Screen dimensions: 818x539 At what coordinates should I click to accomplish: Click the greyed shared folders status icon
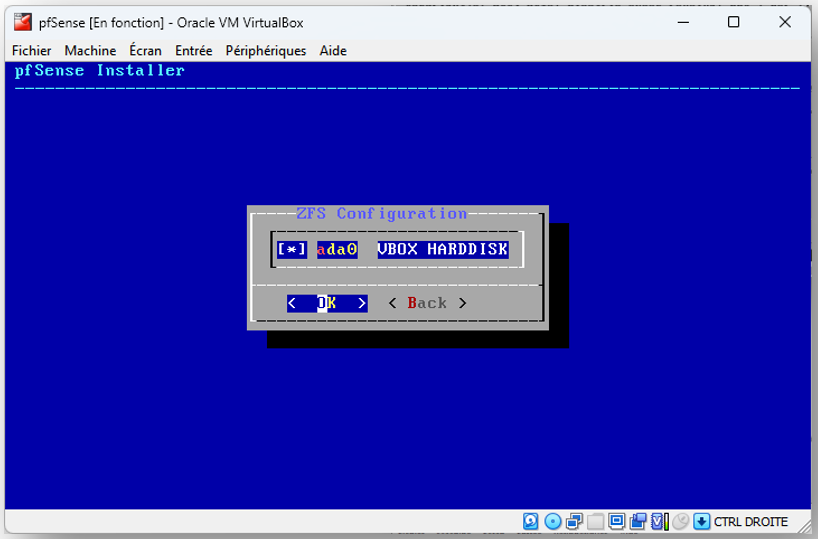(x=595, y=521)
